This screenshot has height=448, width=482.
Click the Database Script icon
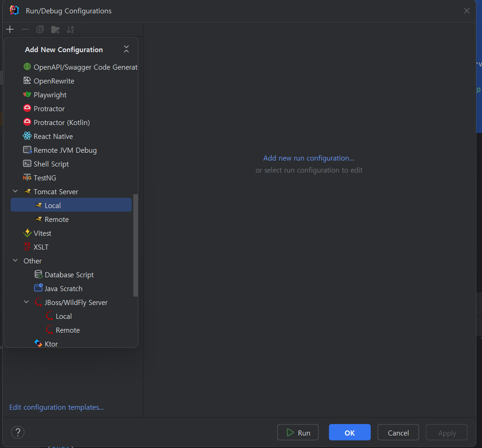(38, 274)
